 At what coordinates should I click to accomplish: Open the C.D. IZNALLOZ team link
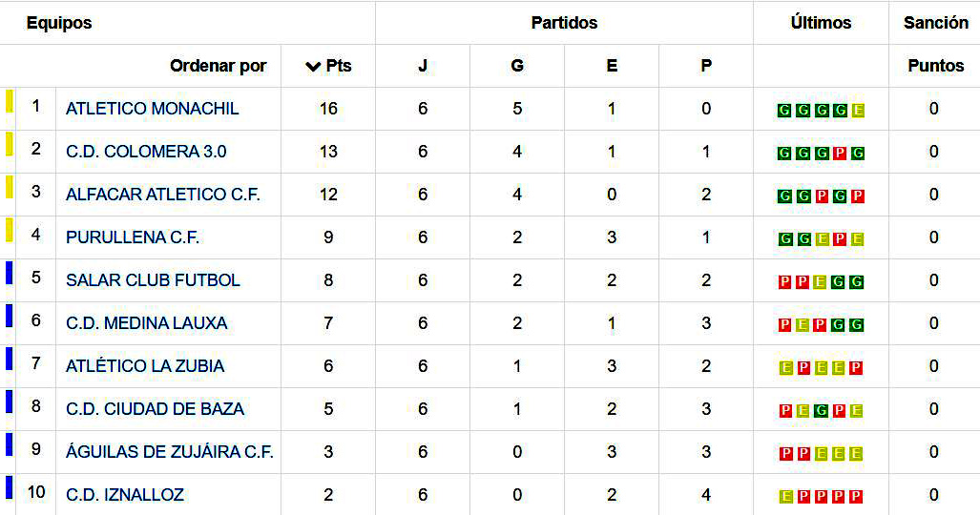(x=125, y=495)
